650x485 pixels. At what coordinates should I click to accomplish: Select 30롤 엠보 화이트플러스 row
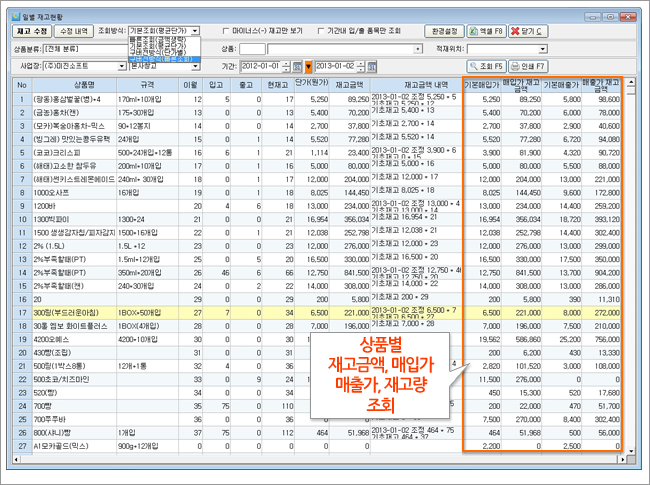pyautogui.click(x=317, y=326)
